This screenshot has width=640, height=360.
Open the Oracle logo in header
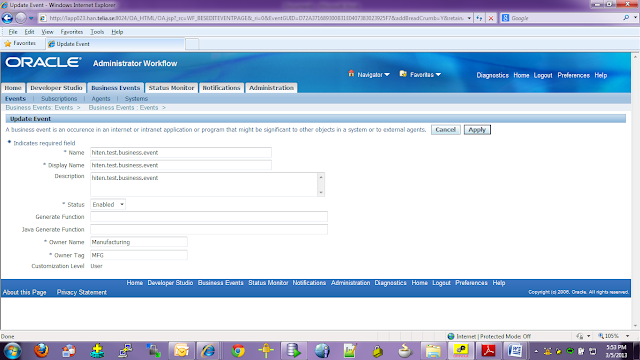point(43,62)
